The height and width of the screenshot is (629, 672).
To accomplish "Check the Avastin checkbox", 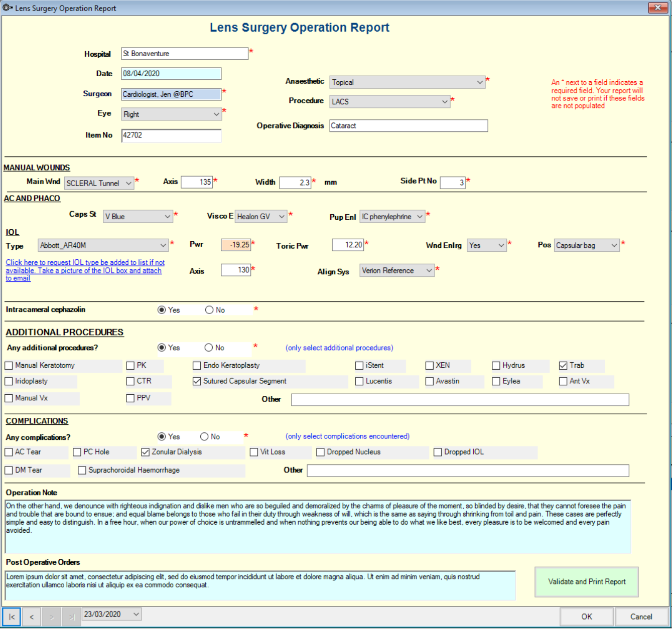I will pos(430,381).
